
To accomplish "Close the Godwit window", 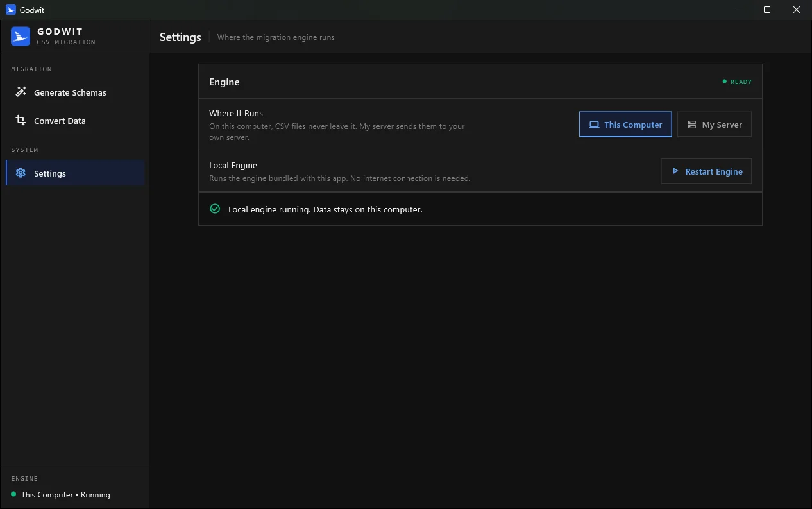I will tap(797, 10).
